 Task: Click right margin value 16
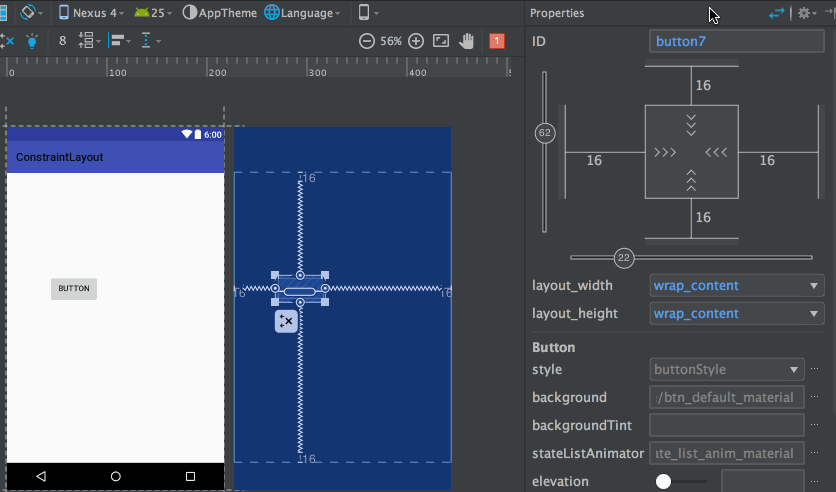[767, 160]
